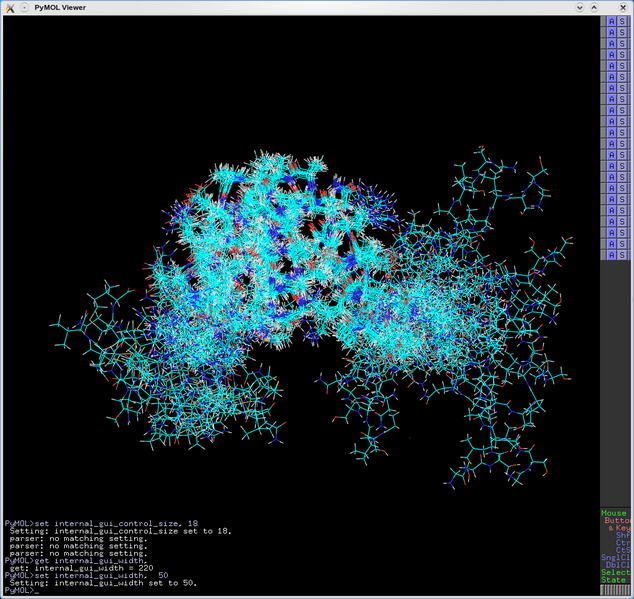Click the A button in the first object row
The height and width of the screenshot is (599, 634).
pyautogui.click(x=612, y=21)
